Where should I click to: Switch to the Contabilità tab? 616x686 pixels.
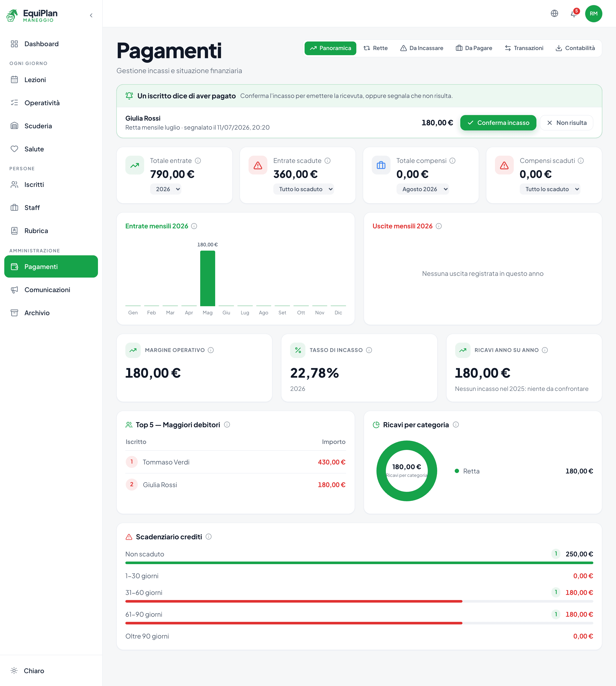tap(575, 48)
